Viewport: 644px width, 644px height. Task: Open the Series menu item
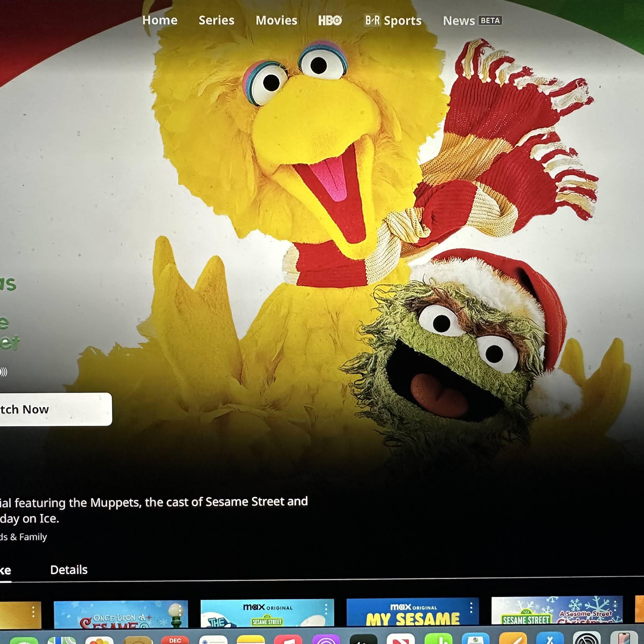(217, 20)
